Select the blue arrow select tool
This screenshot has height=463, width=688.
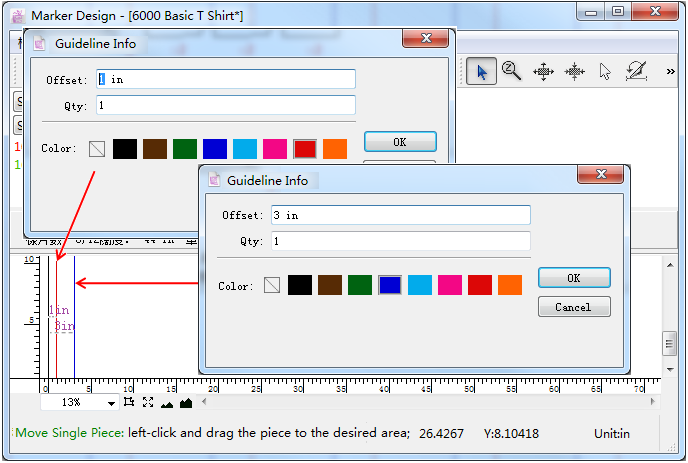click(x=481, y=72)
